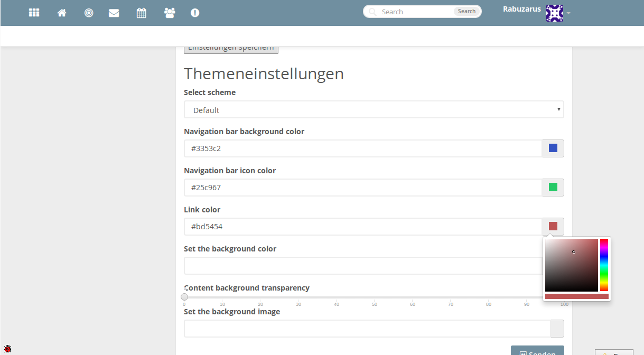644x355 pixels.
Task: Open the calendar events icon
Action: [141, 13]
